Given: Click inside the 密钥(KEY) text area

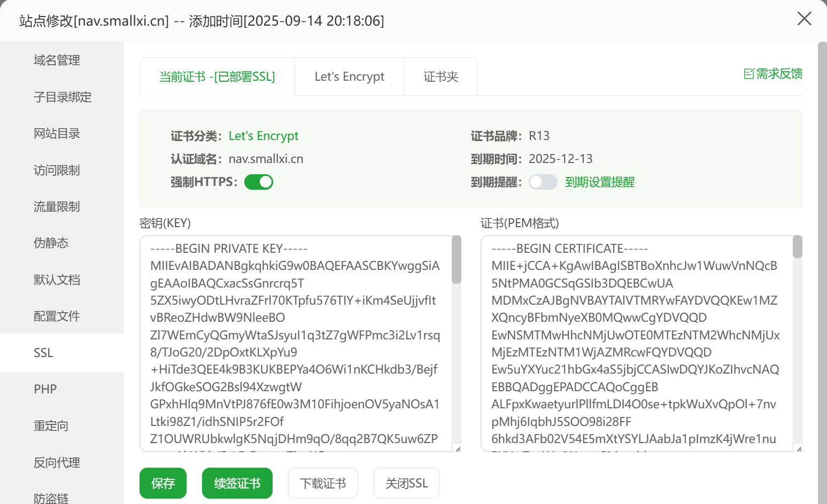Looking at the screenshot, I should [x=294, y=343].
